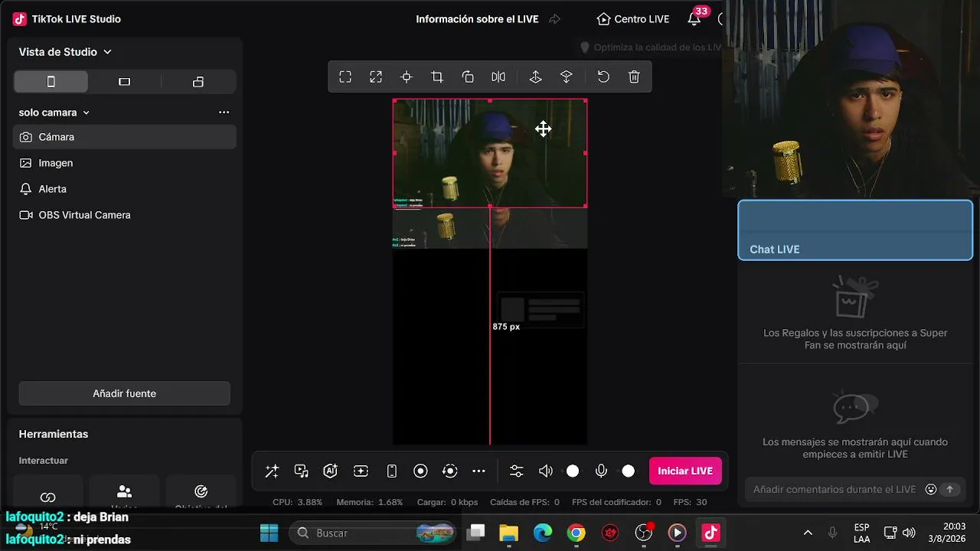Image resolution: width=980 pixels, height=551 pixels.
Task: Open Centro LIVE
Action: pos(633,19)
